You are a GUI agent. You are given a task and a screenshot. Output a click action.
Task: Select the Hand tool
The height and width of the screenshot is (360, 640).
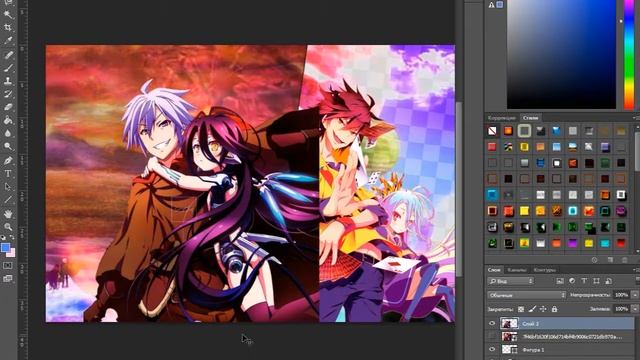click(x=8, y=214)
